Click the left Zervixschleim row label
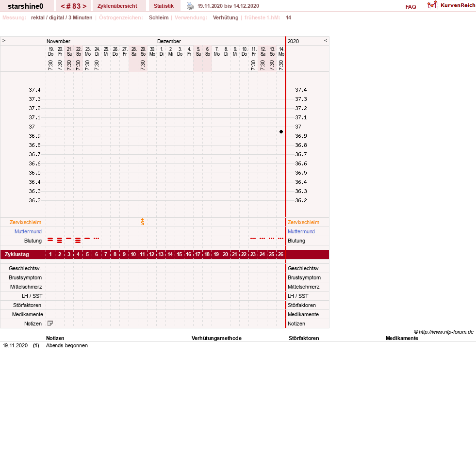 pyautogui.click(x=25, y=222)
